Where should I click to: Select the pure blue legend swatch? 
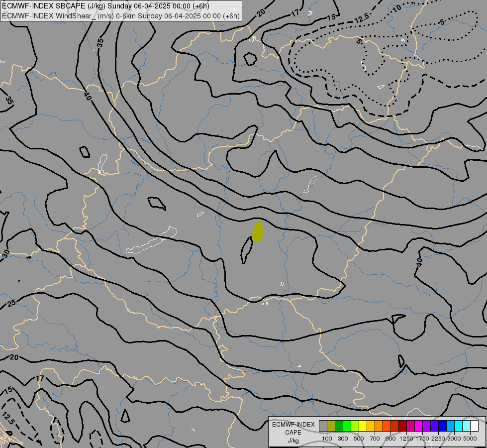(443, 426)
